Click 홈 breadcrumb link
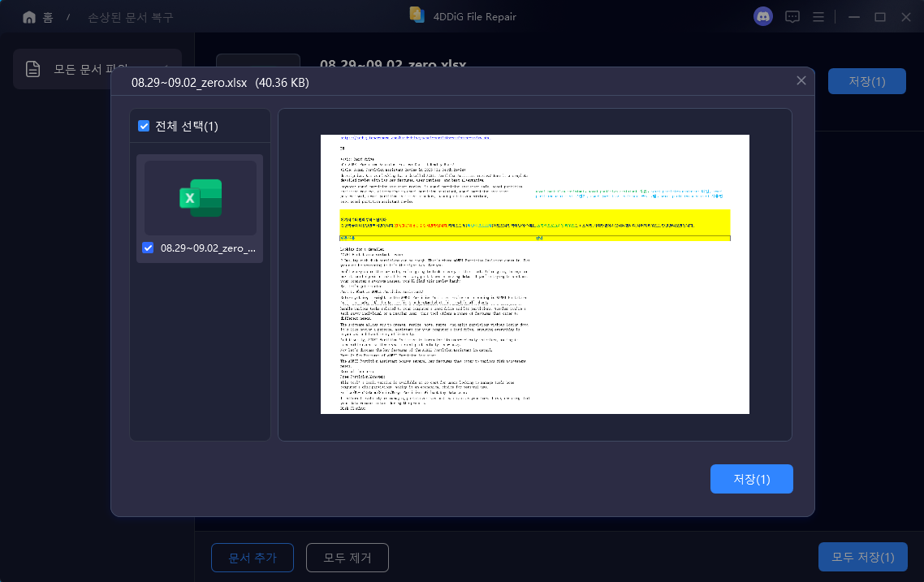Image resolution: width=924 pixels, height=582 pixels. 48,18
